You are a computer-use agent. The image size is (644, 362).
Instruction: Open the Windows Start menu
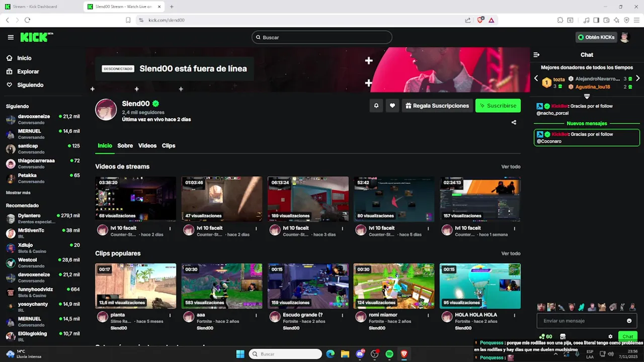point(240,354)
